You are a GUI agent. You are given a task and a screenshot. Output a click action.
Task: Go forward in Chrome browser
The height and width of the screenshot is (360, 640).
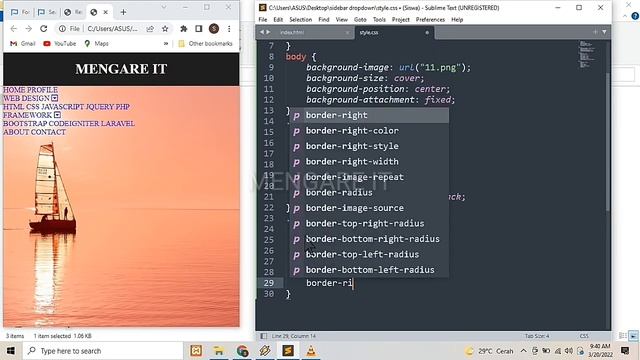(x=28, y=29)
